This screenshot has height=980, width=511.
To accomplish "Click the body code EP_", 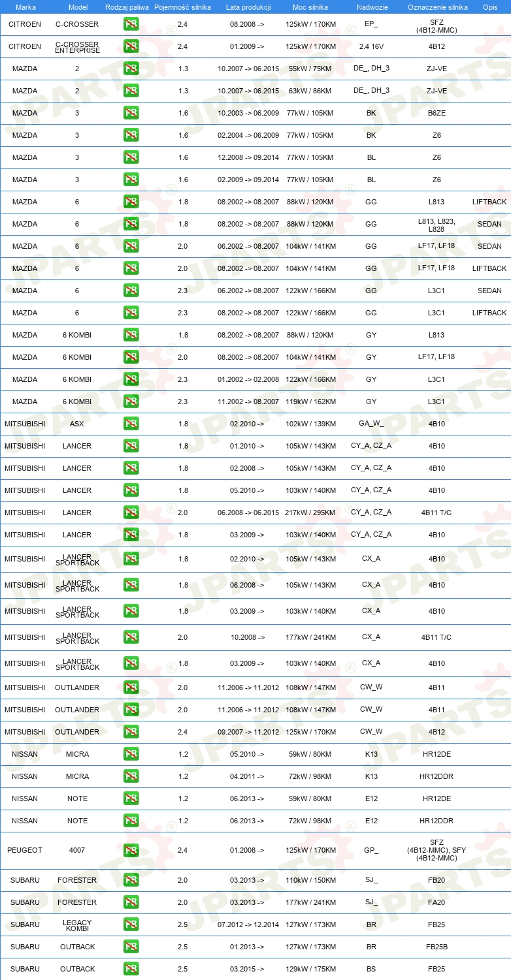I will [371, 24].
